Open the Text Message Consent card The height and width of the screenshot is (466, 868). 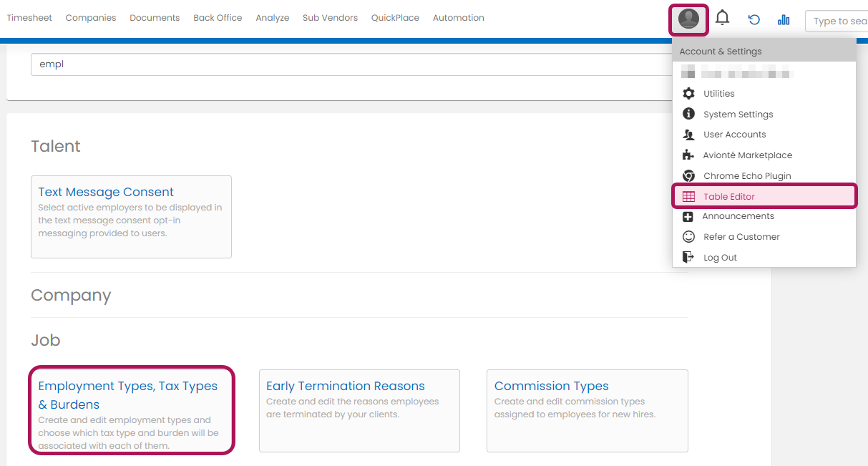click(106, 192)
